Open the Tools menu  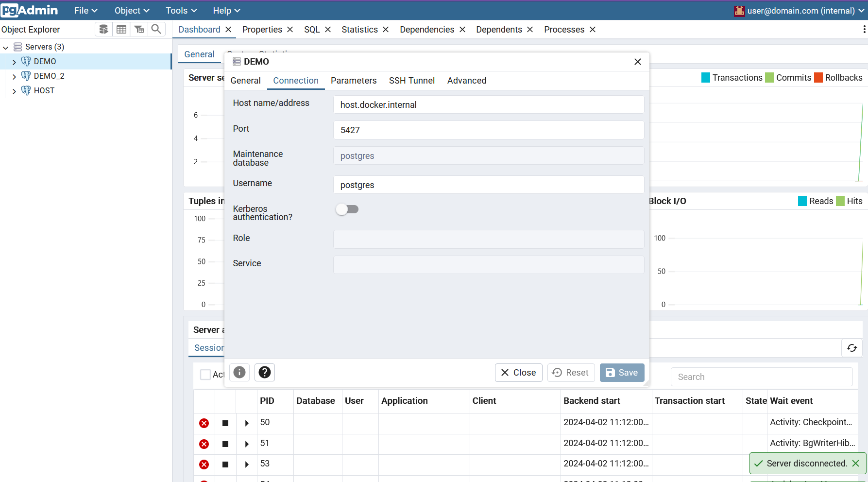pos(181,11)
